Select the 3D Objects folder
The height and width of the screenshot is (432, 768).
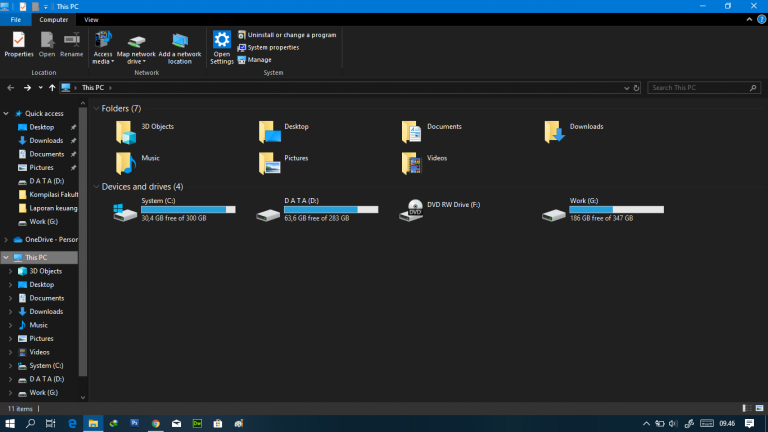(x=145, y=132)
